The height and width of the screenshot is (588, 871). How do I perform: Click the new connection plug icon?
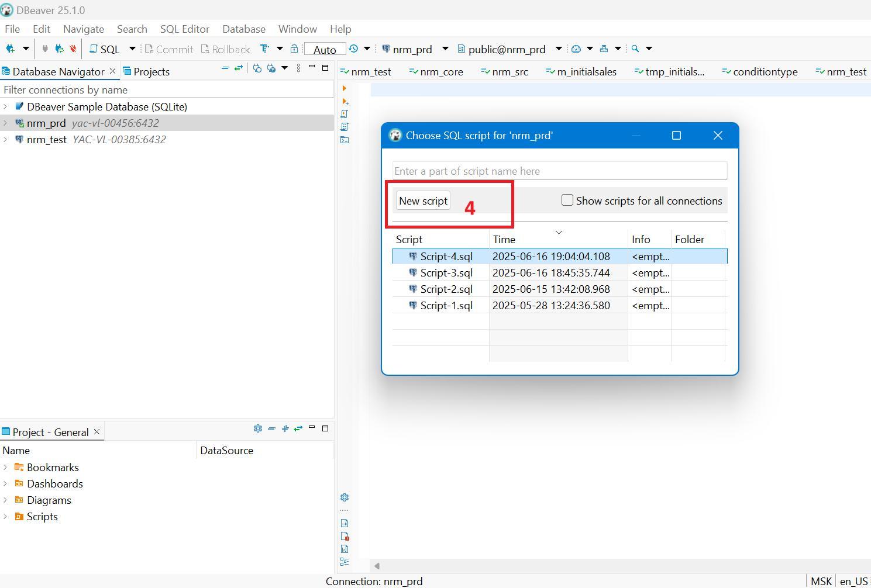[11, 49]
